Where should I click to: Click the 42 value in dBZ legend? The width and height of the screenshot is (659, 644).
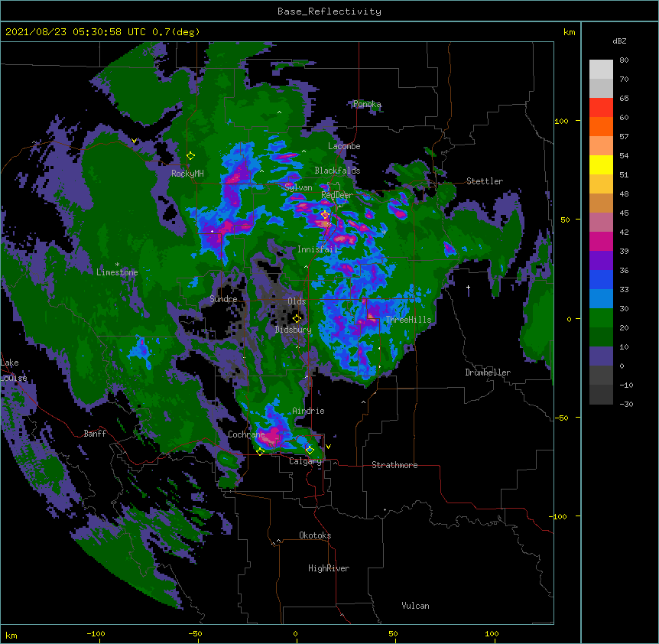[624, 232]
